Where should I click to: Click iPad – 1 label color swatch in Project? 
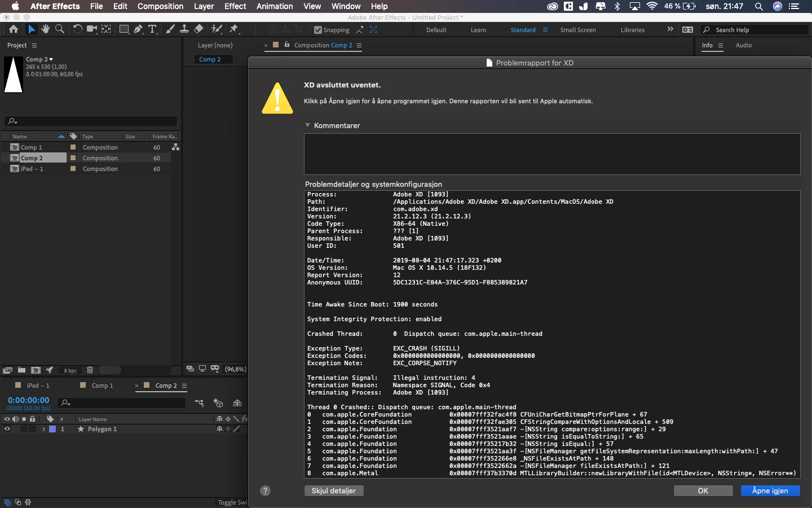click(x=73, y=168)
